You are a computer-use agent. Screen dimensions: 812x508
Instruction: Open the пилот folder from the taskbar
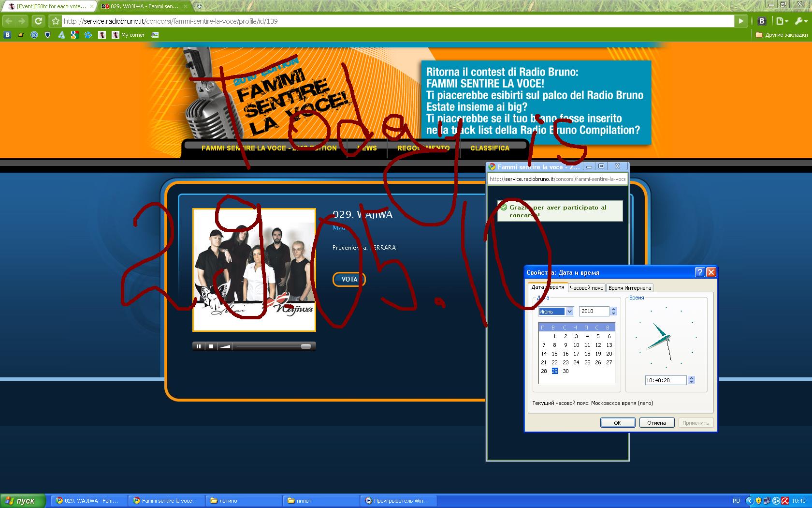coord(322,501)
